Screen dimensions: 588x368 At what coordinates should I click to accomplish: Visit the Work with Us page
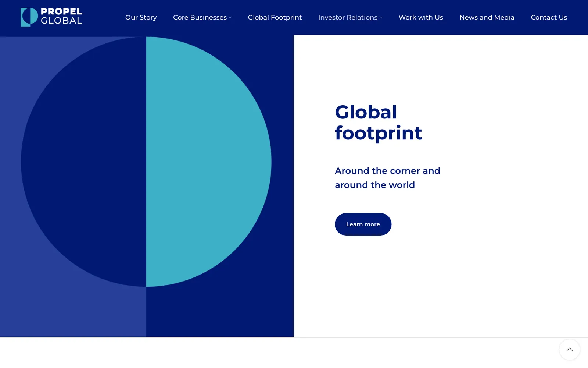[421, 17]
